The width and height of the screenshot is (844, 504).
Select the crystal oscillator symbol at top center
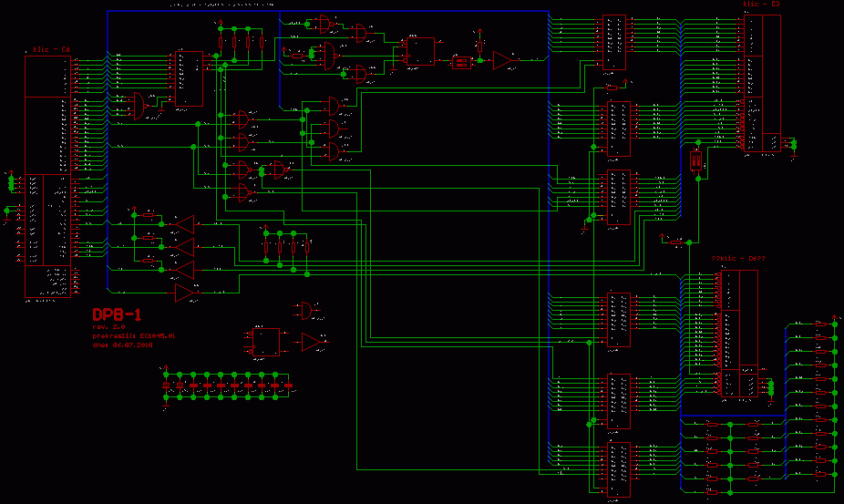click(x=462, y=62)
